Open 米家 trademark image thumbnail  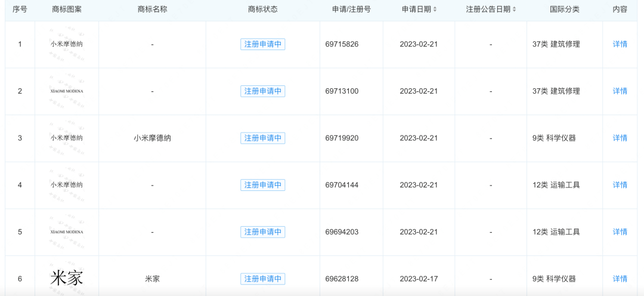(67, 278)
